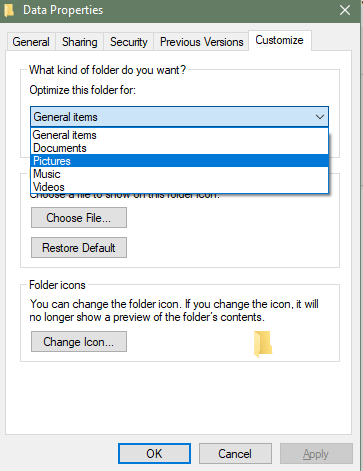Open the Sharing tab
The height and width of the screenshot is (471, 363).
(80, 42)
